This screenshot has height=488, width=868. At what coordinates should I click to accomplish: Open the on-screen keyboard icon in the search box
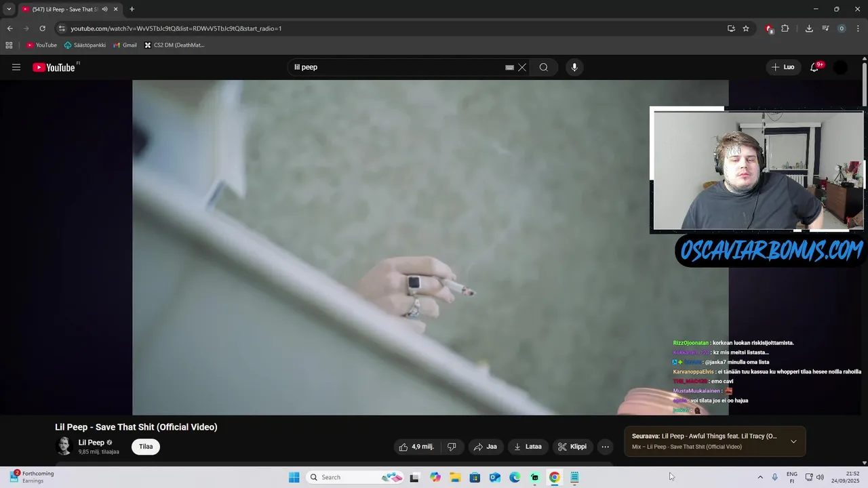[509, 67]
